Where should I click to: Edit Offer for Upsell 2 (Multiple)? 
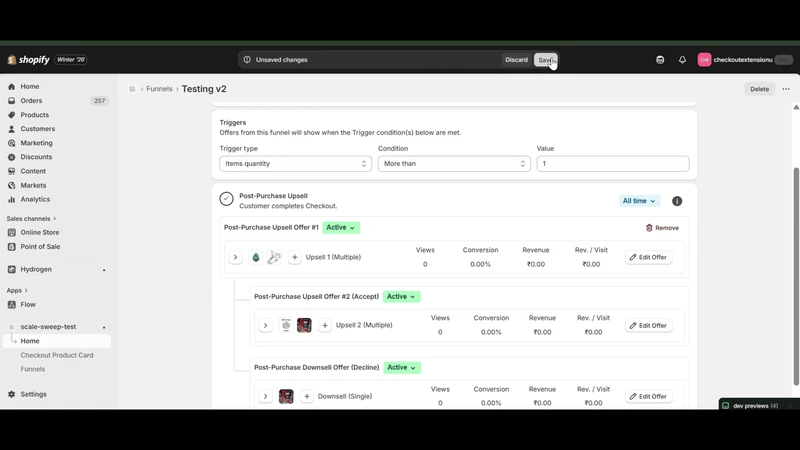648,326
